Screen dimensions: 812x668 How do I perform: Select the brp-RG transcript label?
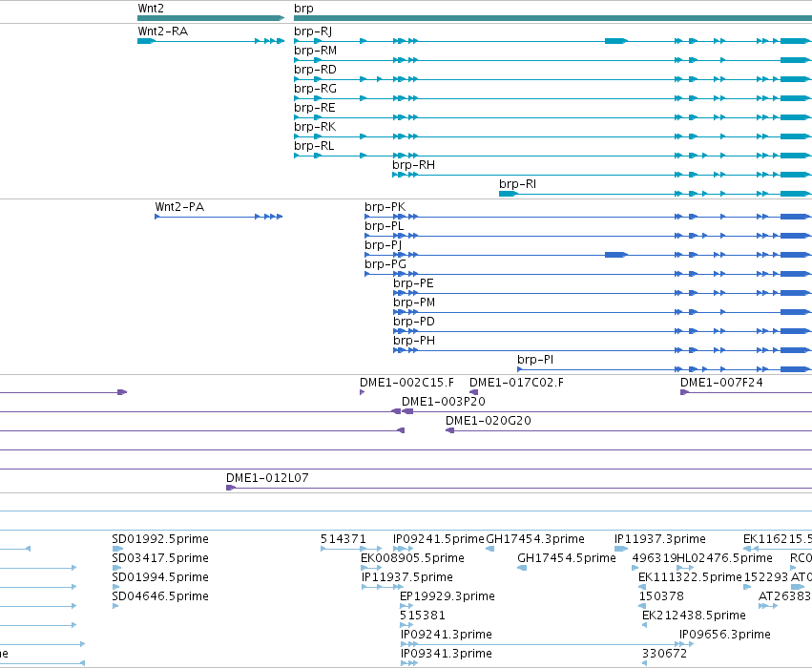315,89
